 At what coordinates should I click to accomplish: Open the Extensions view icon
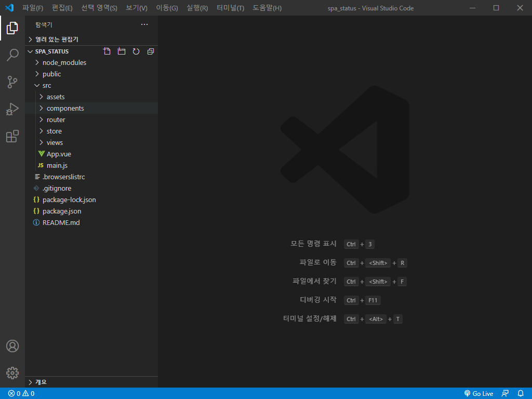12,136
